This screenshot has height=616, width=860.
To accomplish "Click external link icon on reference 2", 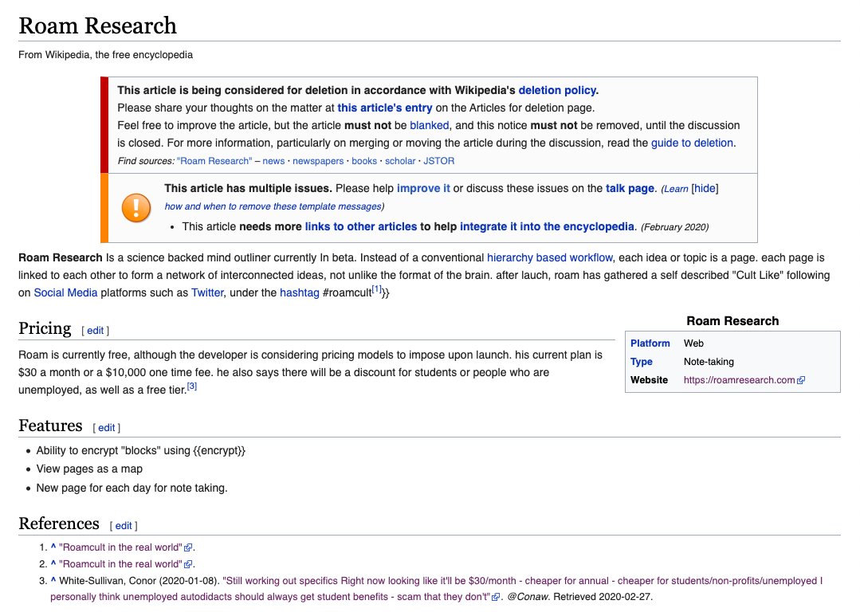I will coord(188,564).
